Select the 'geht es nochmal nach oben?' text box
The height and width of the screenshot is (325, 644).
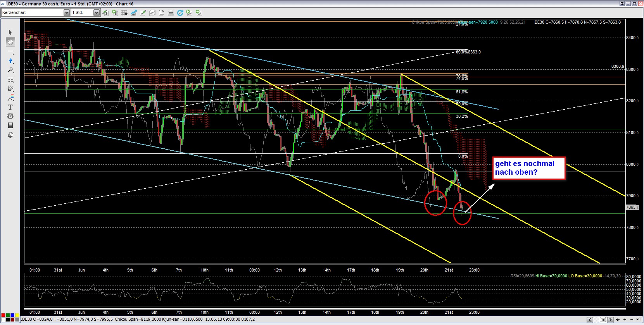(528, 168)
